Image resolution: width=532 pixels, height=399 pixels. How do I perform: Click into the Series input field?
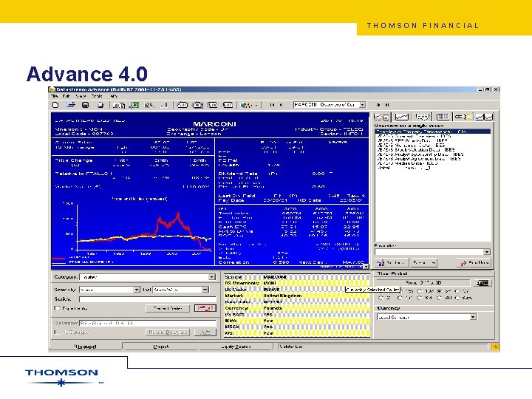[148, 299]
